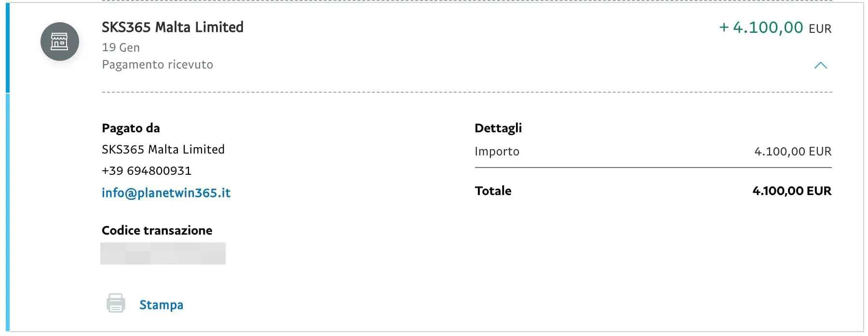Click the Codice transazione heading
This screenshot has height=336, width=868.
click(157, 230)
